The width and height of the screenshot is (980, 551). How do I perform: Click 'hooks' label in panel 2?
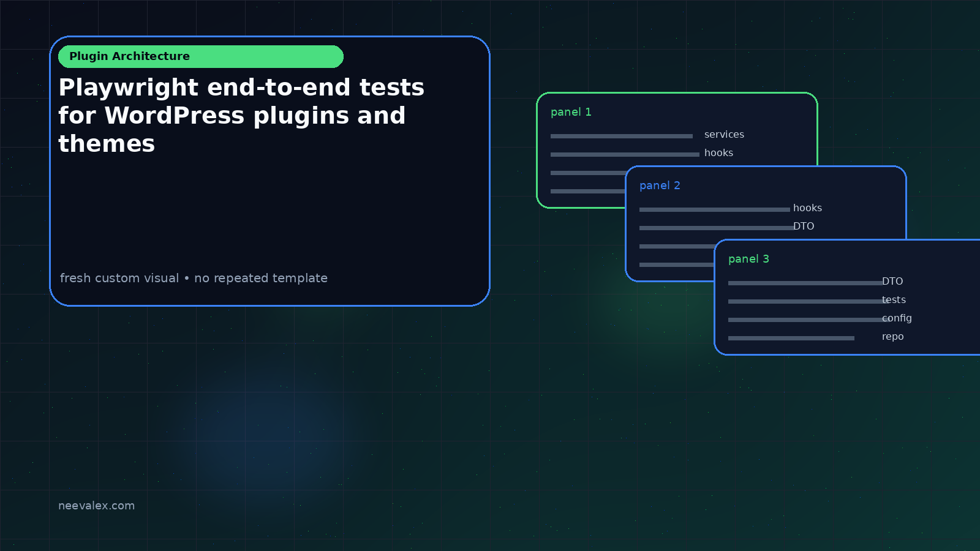tap(807, 208)
